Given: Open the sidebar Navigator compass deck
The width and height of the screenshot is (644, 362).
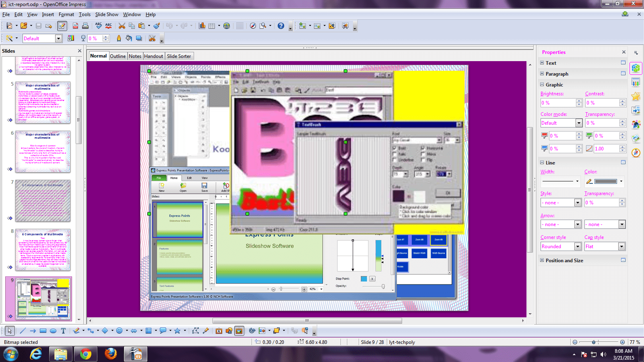Looking at the screenshot, I should (636, 153).
